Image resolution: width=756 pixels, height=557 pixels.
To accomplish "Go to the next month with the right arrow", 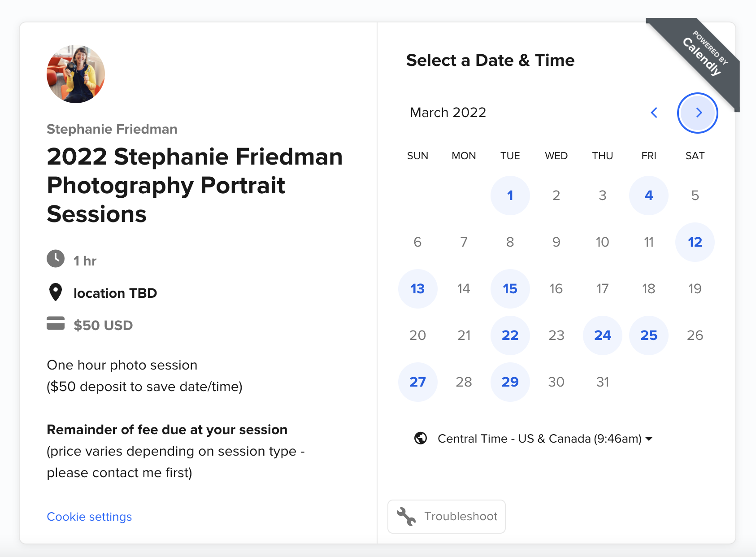I will click(x=698, y=113).
